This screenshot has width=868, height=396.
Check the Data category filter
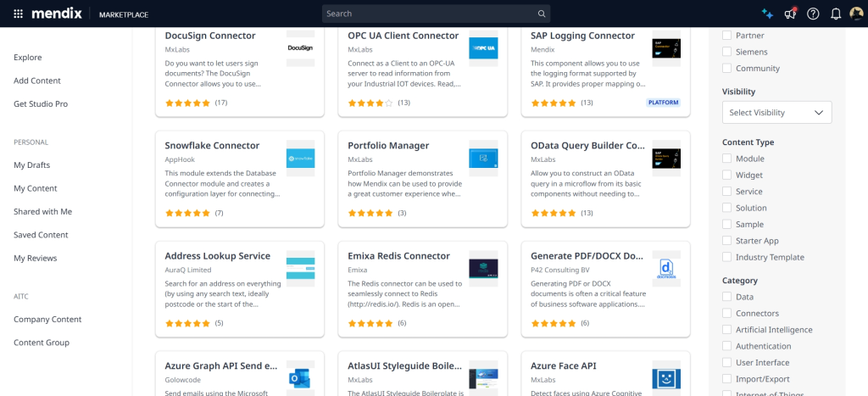pos(726,297)
